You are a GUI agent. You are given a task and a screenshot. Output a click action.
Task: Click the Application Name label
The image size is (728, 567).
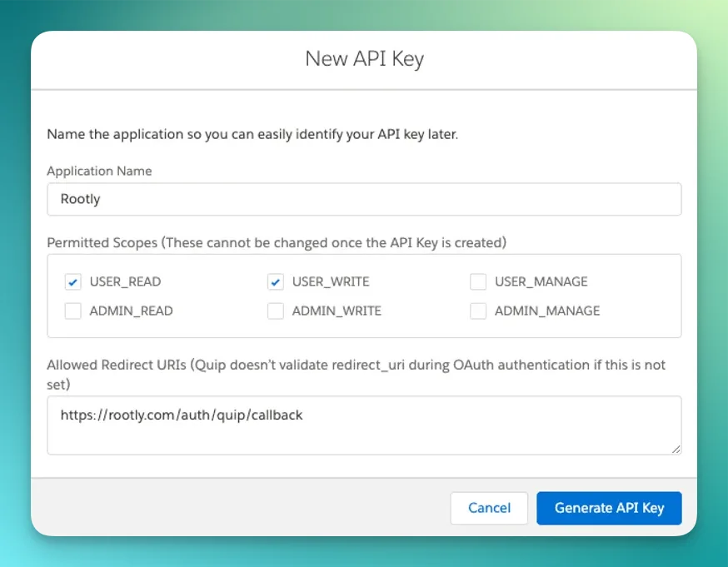[99, 171]
